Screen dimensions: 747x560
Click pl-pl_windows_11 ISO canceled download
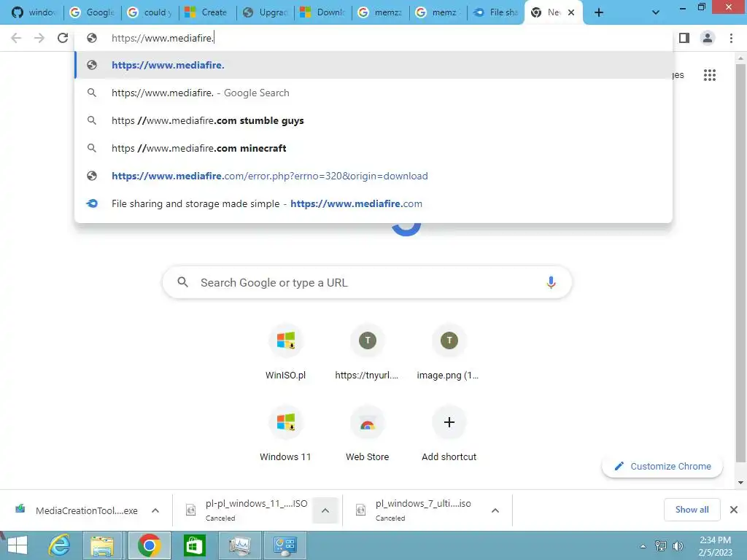click(247, 510)
